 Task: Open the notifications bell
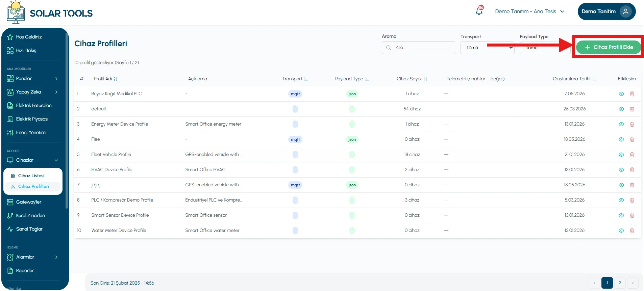tap(479, 11)
